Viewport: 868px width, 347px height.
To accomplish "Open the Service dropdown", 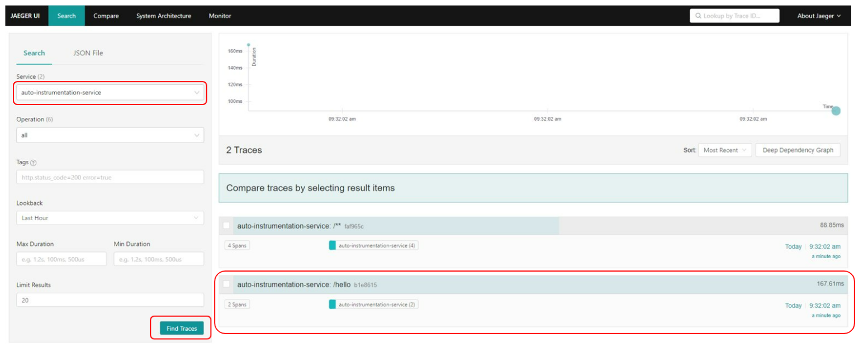I will [x=110, y=92].
